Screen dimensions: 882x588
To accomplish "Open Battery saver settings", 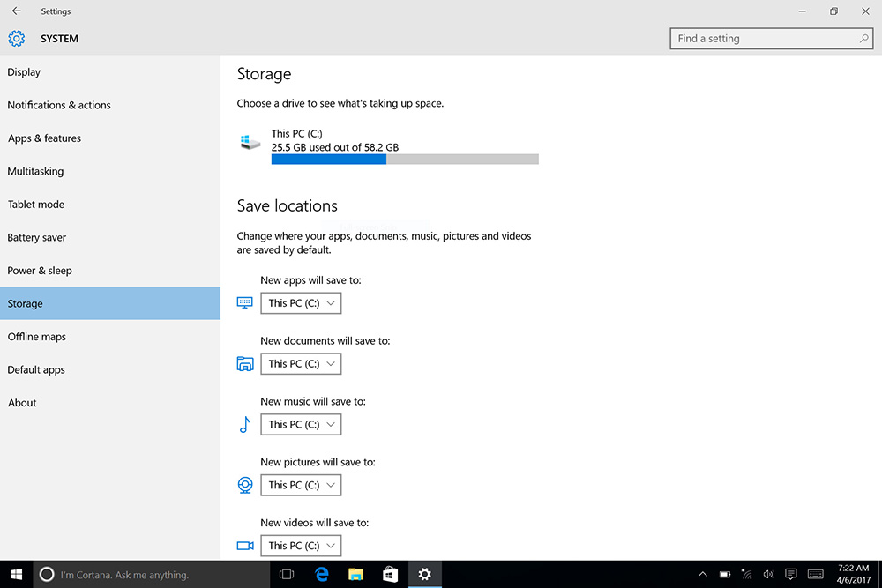I will [x=110, y=237].
